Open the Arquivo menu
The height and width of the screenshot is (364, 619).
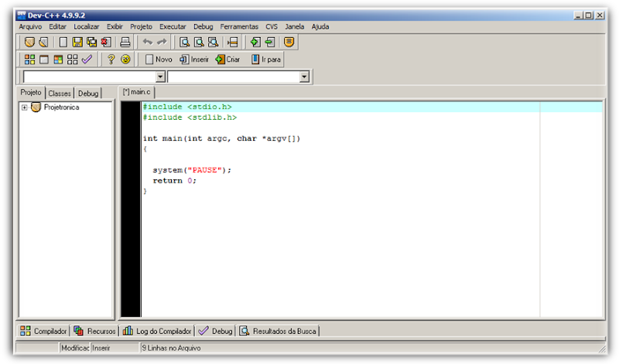pyautogui.click(x=30, y=26)
